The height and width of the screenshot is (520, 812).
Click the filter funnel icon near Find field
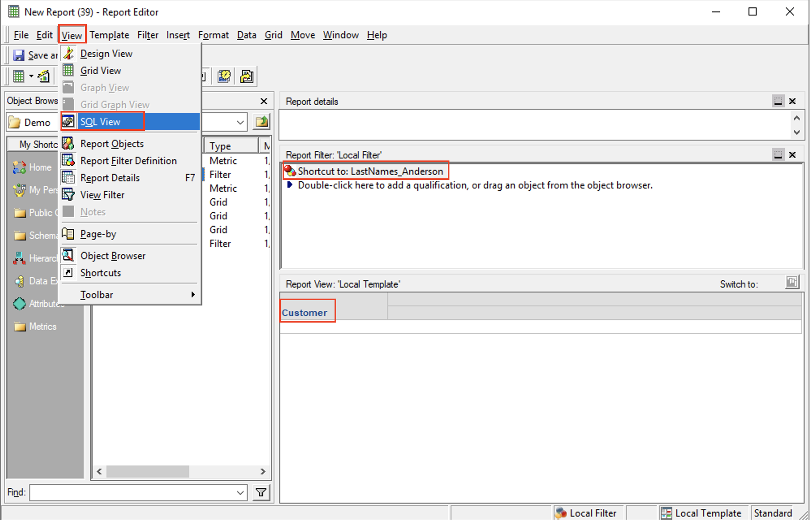pyautogui.click(x=261, y=492)
